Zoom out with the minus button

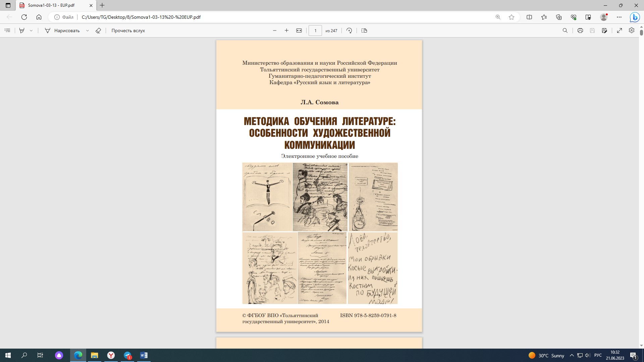pos(275,31)
